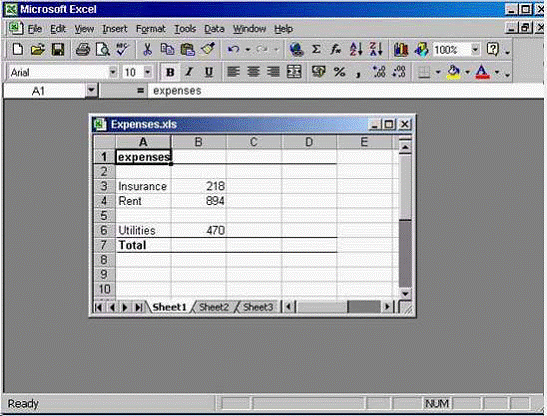The image size is (547, 416).
Task: Toggle Underline formatting button
Action: click(209, 72)
